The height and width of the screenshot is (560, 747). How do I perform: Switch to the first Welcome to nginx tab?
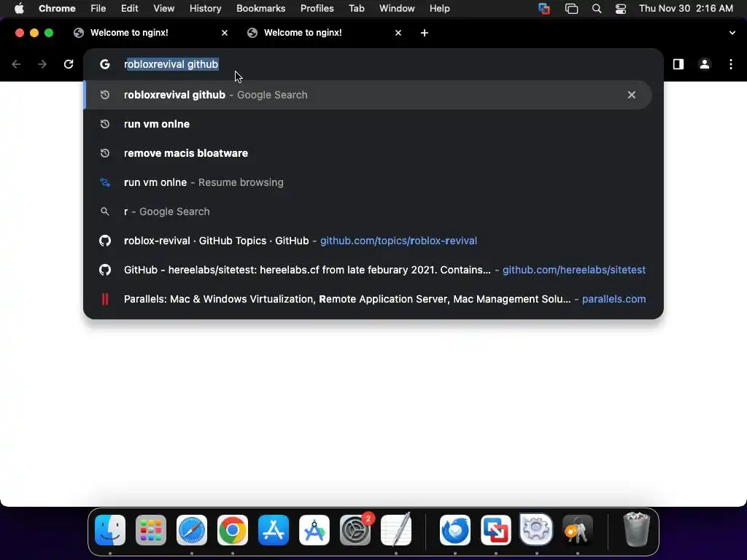(150, 33)
